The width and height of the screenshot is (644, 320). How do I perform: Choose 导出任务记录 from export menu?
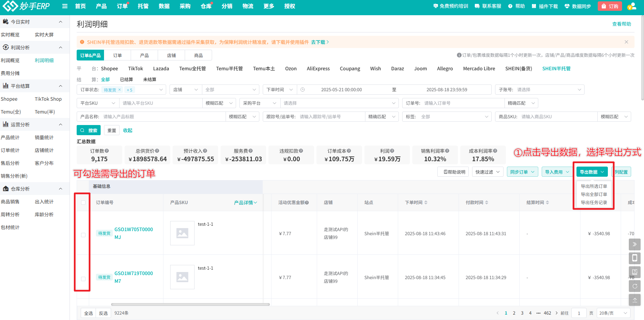[x=594, y=202]
